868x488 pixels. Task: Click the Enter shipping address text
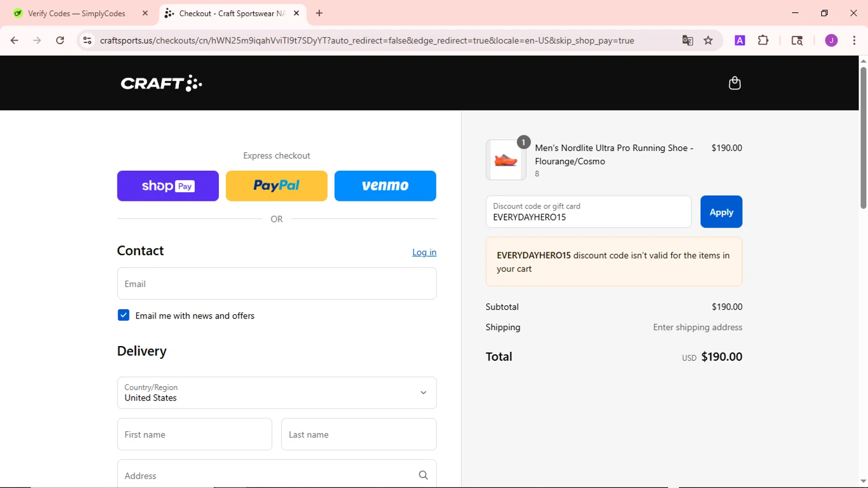pos(697,327)
